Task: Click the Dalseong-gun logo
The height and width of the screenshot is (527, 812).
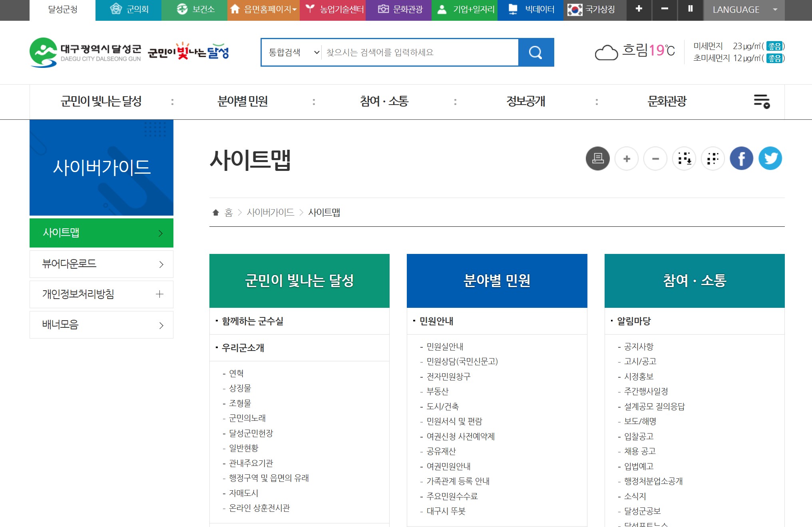Action: 86,52
